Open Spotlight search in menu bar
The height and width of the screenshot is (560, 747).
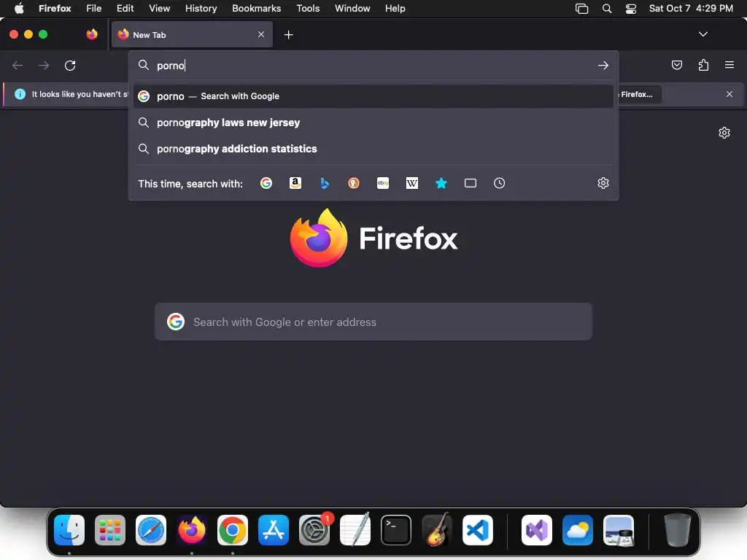click(x=606, y=8)
